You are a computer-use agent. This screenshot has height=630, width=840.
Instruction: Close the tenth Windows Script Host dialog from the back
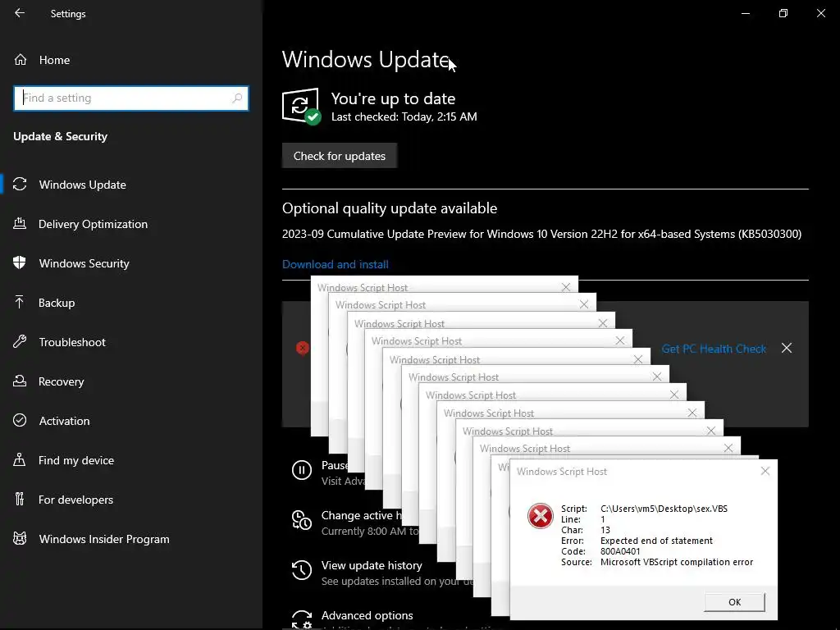pos(728,448)
